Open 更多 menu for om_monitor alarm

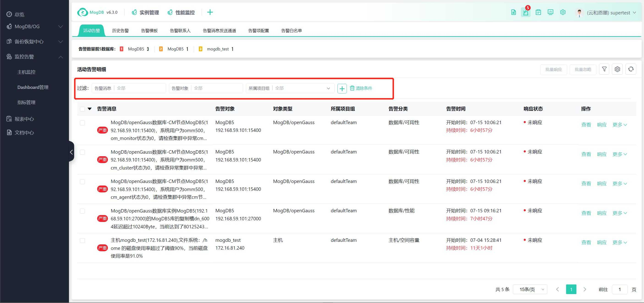[x=619, y=125]
